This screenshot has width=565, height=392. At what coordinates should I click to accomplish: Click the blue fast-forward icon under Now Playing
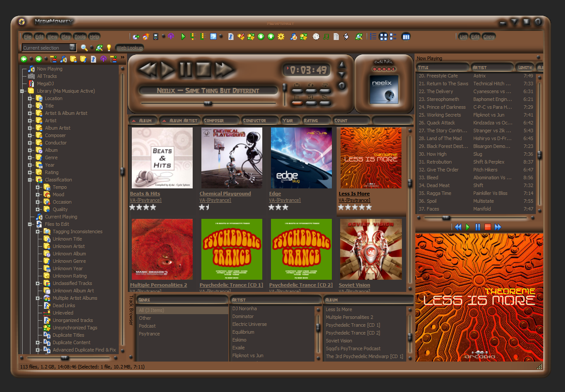[x=498, y=227]
